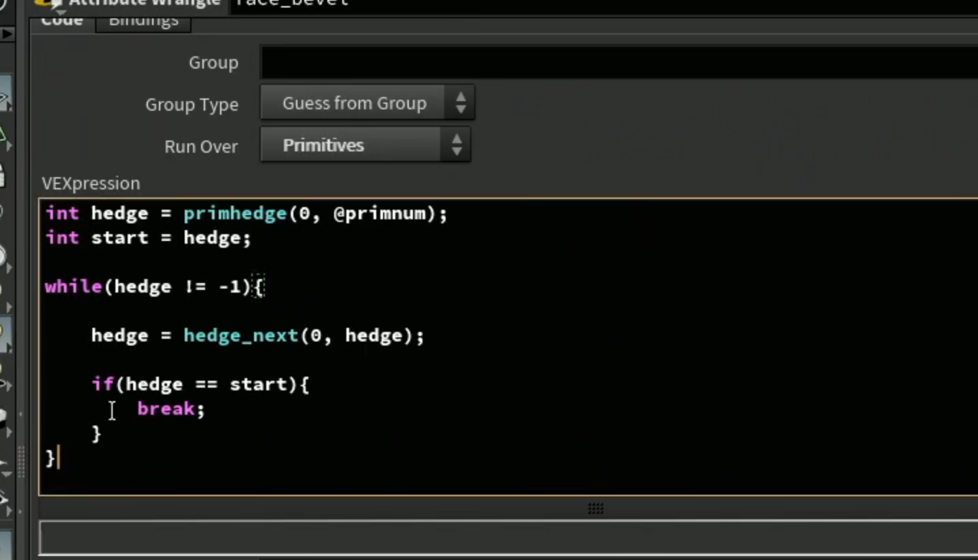This screenshot has width=978, height=560.
Task: Click the vertical pane splitter grip at left
Action: (x=22, y=462)
